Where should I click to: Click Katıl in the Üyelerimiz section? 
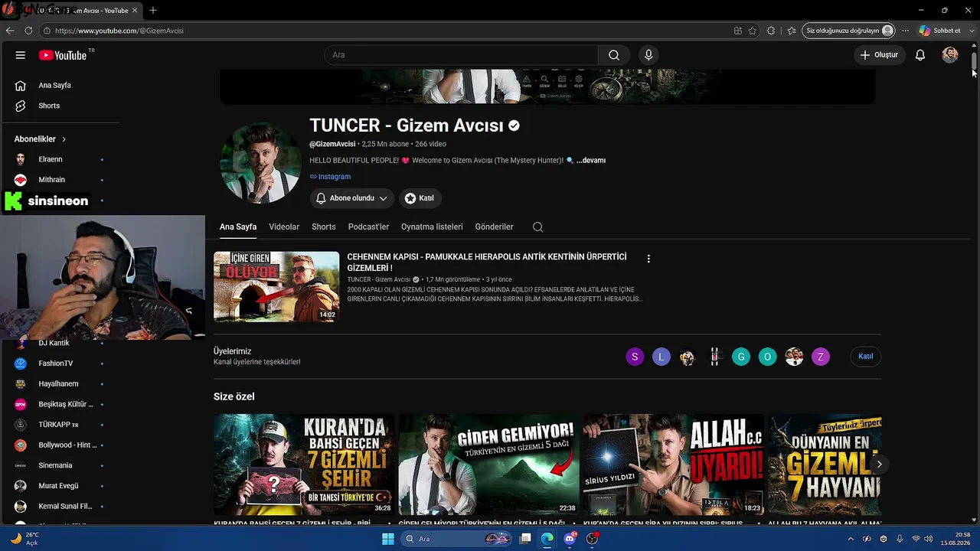(866, 357)
